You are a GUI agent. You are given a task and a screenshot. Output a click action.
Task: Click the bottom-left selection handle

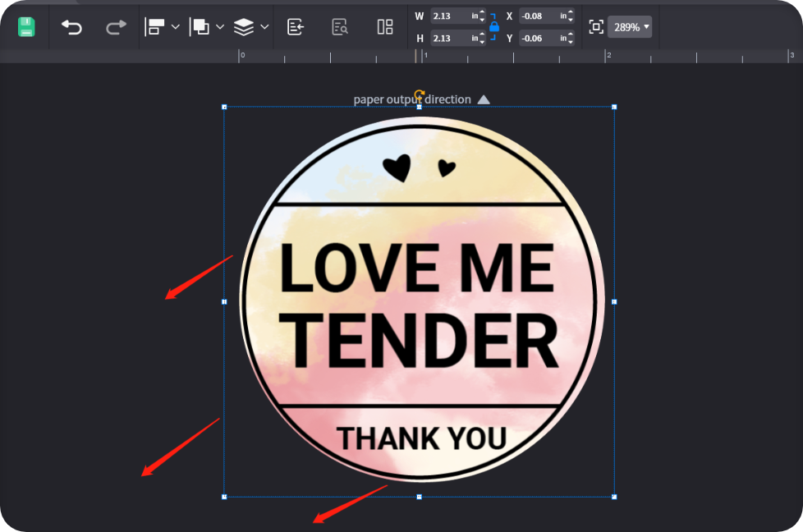click(224, 497)
